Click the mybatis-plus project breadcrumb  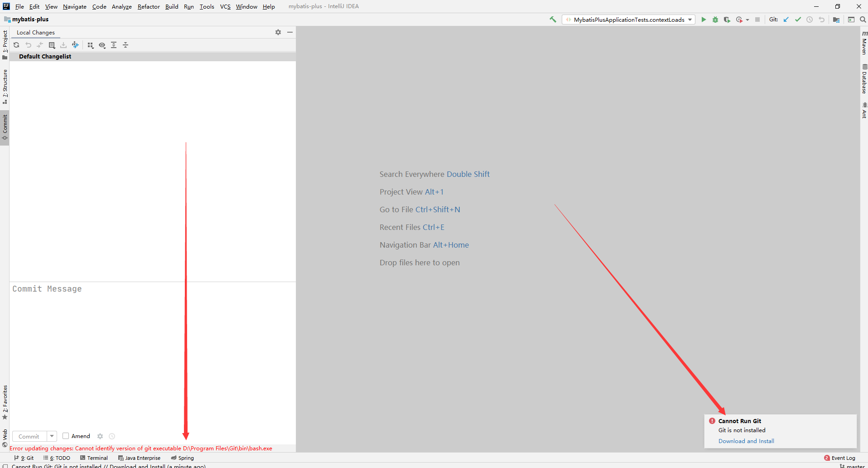click(x=26, y=19)
